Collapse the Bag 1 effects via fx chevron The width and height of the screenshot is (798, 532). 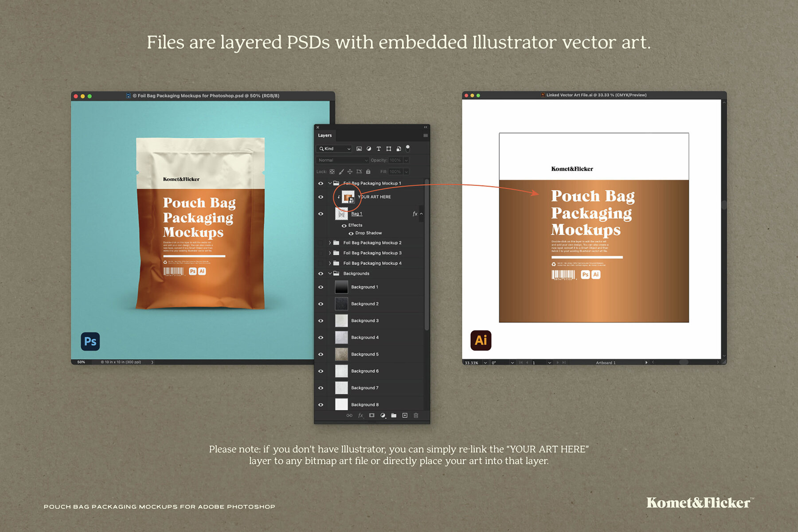pos(421,214)
